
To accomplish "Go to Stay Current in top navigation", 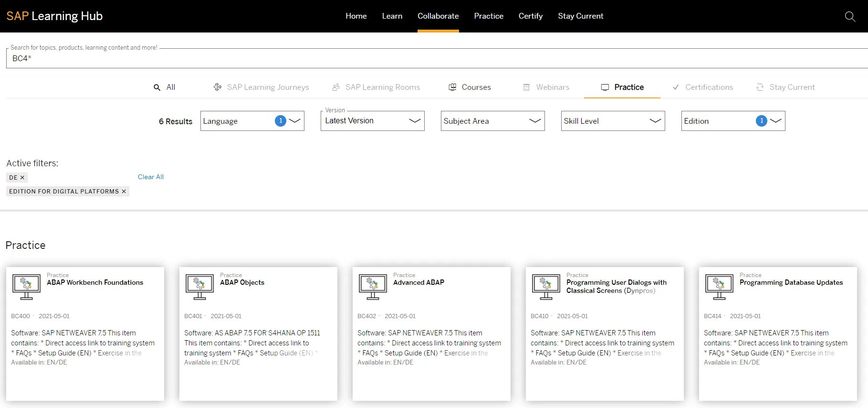I will click(580, 16).
